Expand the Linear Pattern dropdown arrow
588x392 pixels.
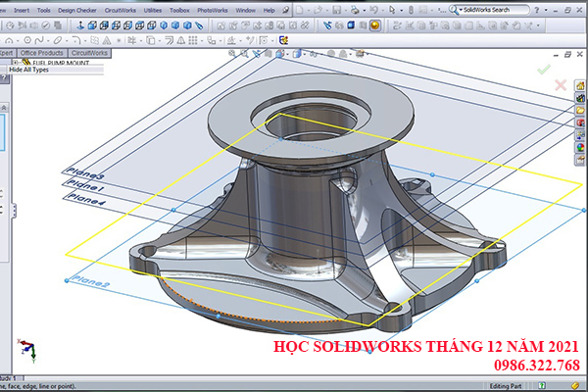point(201,41)
